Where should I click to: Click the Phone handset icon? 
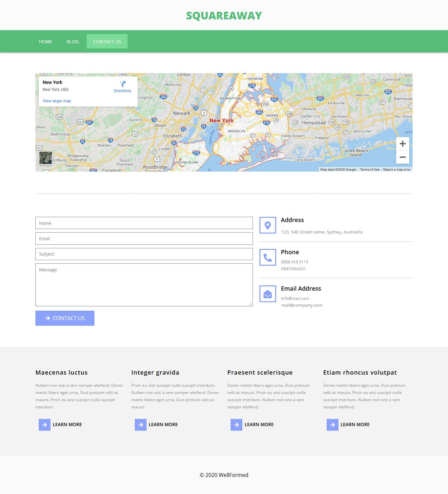coord(268,257)
